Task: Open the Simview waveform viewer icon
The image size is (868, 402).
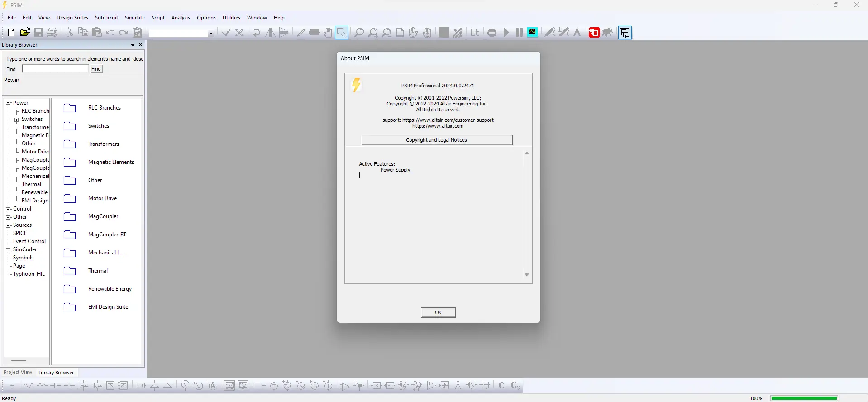Action: click(533, 32)
